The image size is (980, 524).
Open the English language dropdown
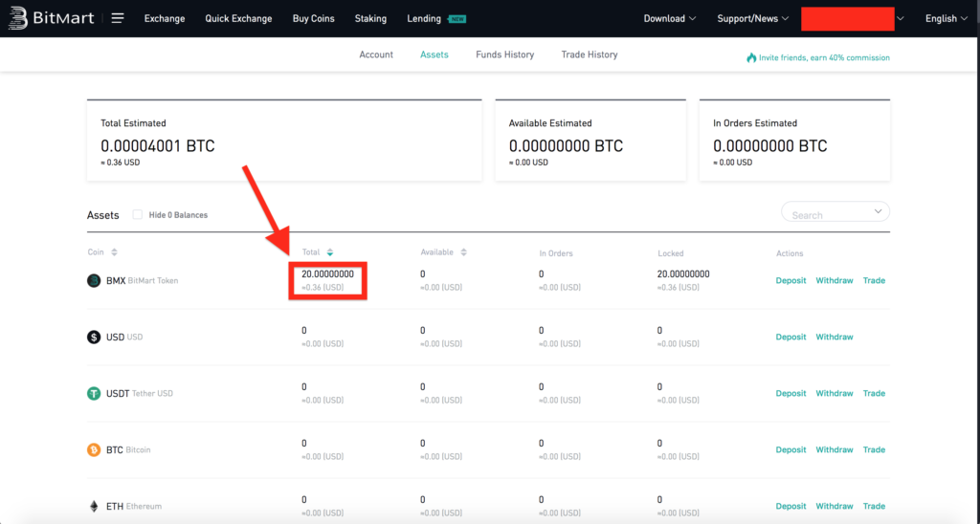pyautogui.click(x=947, y=19)
